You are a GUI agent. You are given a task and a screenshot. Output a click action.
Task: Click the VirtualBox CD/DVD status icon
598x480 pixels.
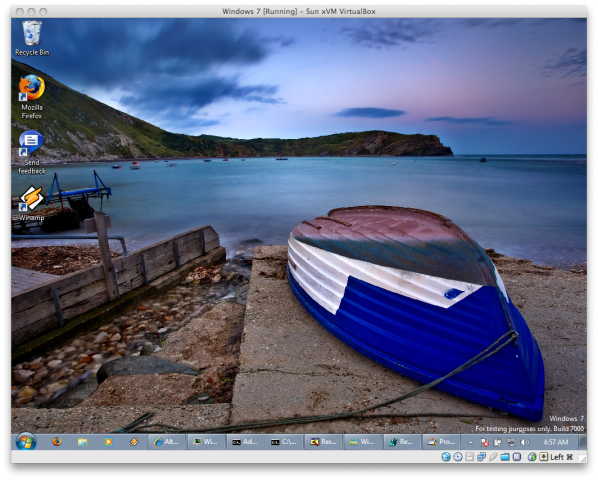click(x=458, y=457)
